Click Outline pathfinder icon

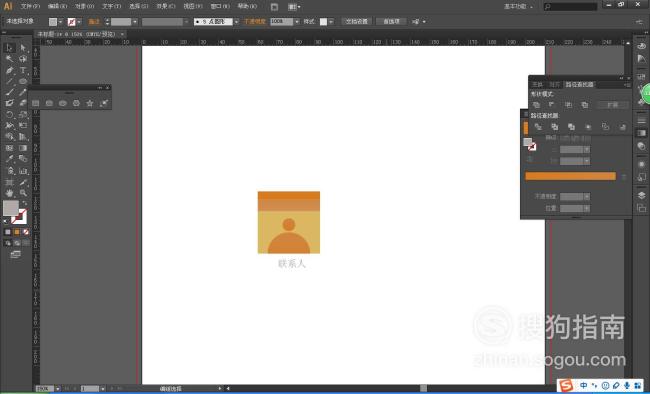605,127
